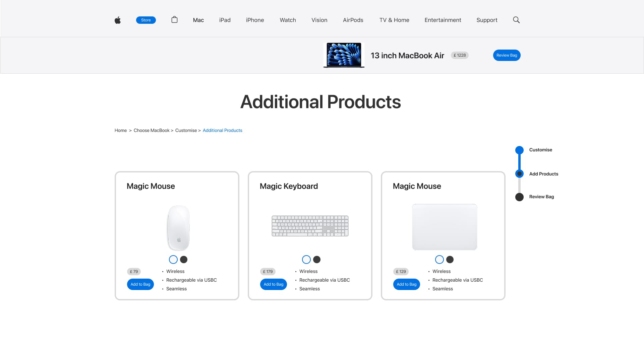
Task: Click the £ 1228 price badge
Action: [460, 55]
